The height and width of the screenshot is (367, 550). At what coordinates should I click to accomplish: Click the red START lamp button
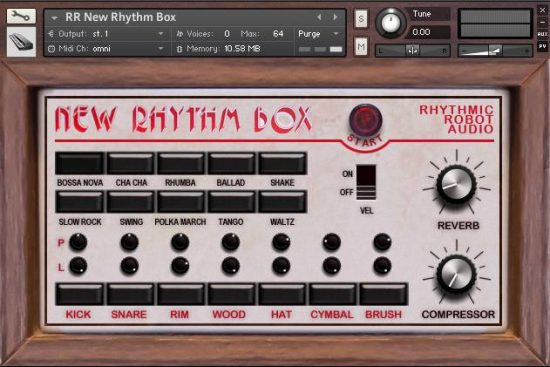click(x=365, y=120)
